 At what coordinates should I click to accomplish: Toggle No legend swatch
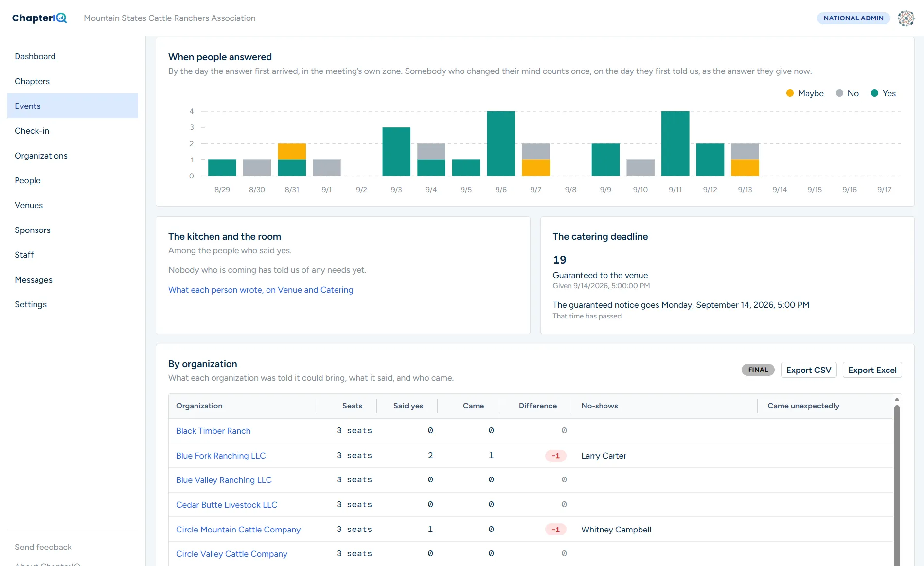[839, 93]
